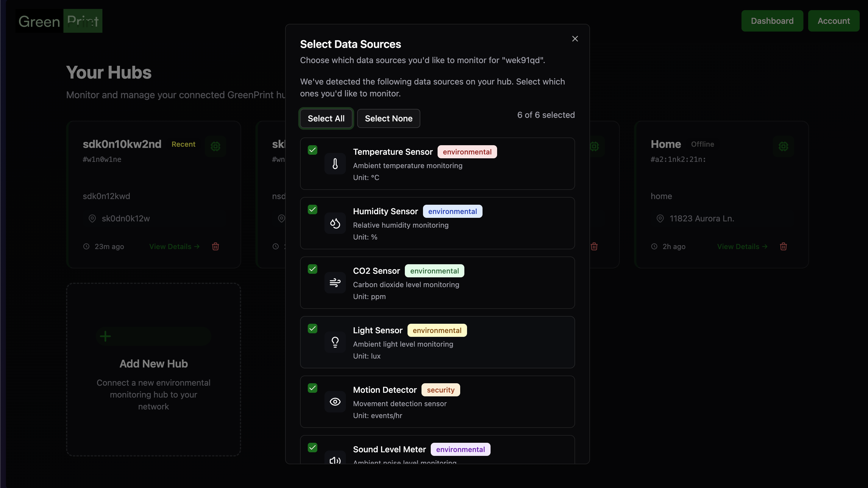Click the eye icon for Motion Detector
The height and width of the screenshot is (488, 868).
click(335, 402)
